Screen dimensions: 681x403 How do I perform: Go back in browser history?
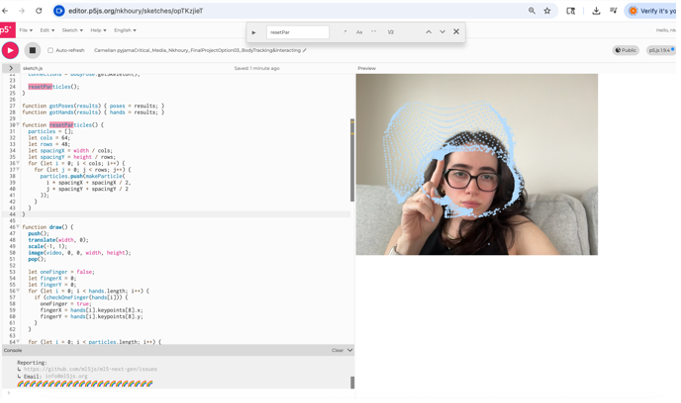tap(5, 11)
